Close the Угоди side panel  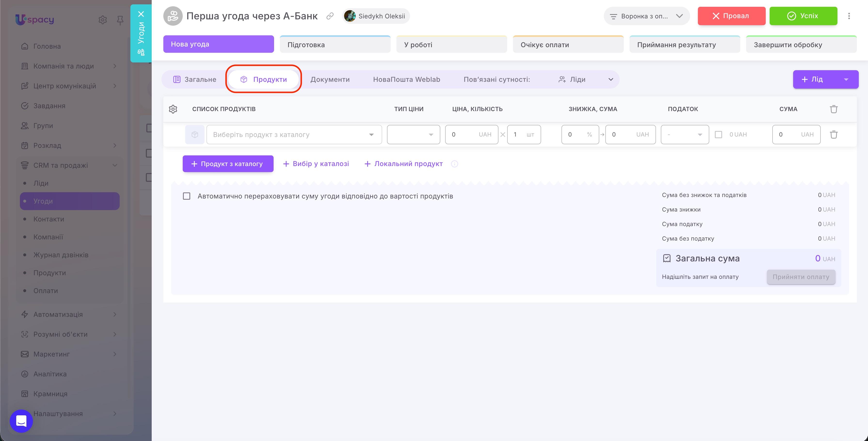(x=141, y=14)
